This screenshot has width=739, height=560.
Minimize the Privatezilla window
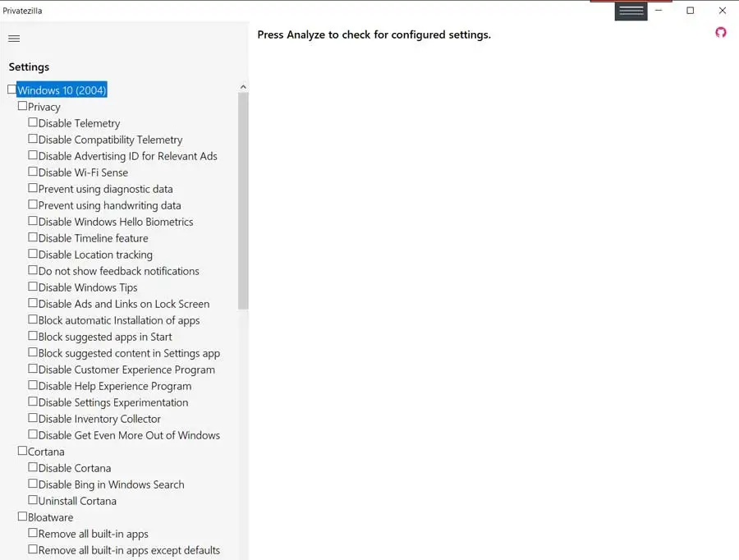pos(659,11)
